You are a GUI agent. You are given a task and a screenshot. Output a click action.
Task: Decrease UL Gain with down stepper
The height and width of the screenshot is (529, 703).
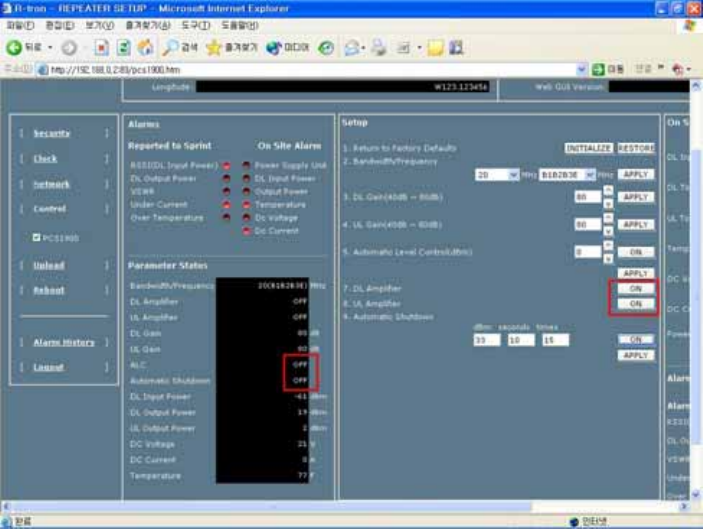[x=608, y=231]
